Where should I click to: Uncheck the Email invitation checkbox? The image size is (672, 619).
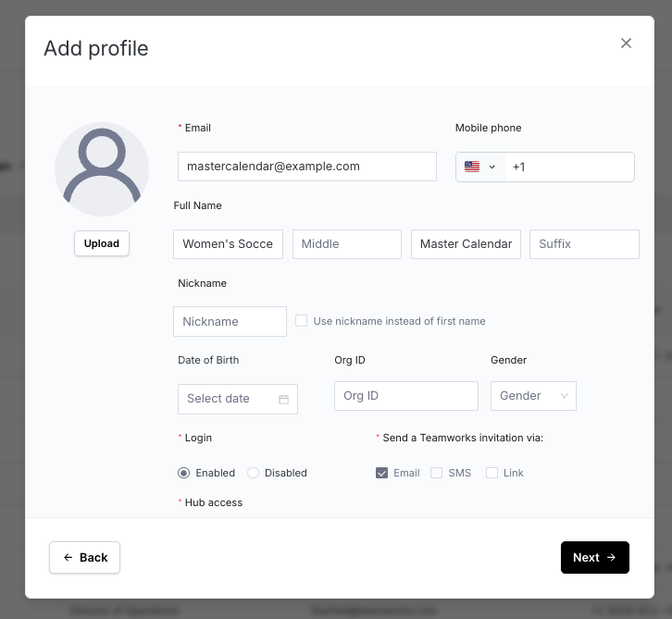coord(381,473)
